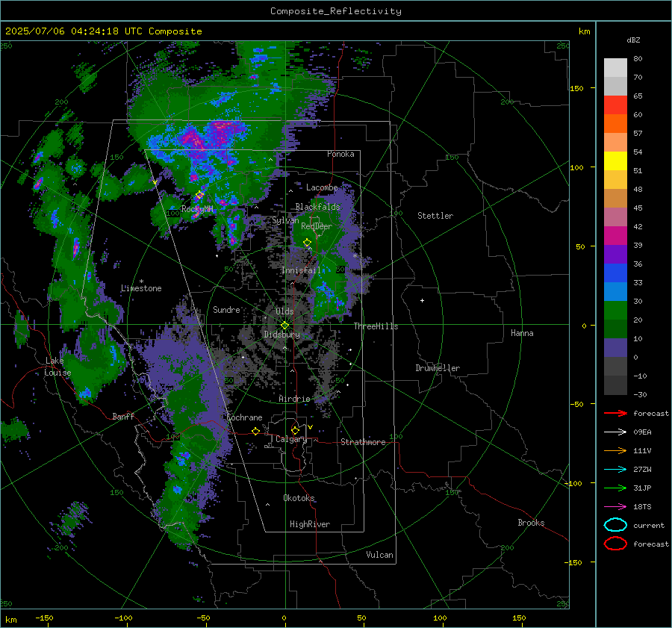Click the Composite_Reflectivity title text

pos(336,11)
